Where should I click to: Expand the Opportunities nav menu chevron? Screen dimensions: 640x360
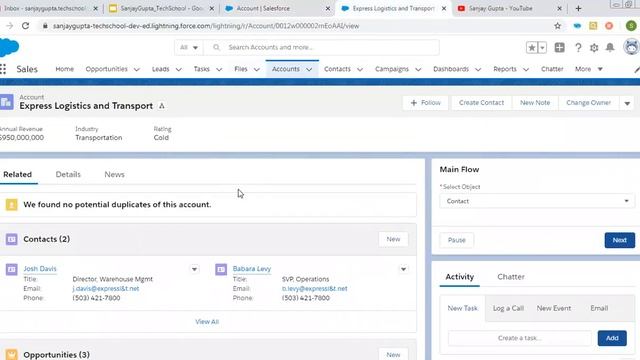[137, 69]
